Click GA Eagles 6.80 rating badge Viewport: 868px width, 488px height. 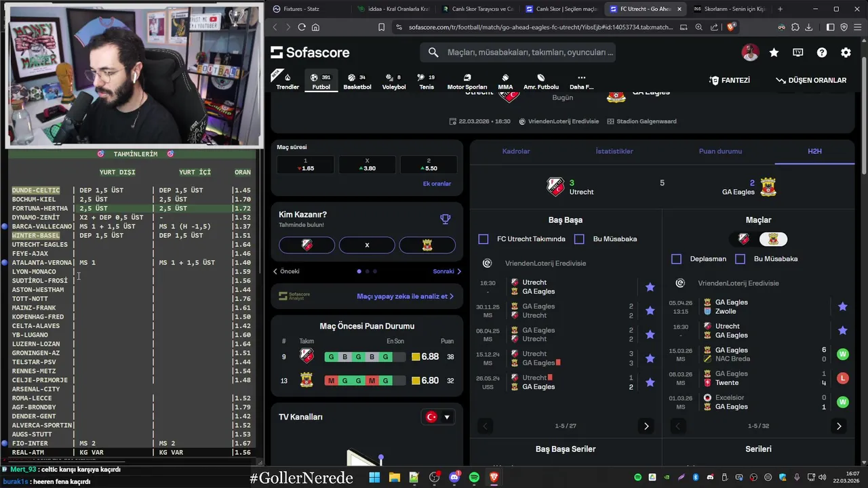[x=425, y=381]
